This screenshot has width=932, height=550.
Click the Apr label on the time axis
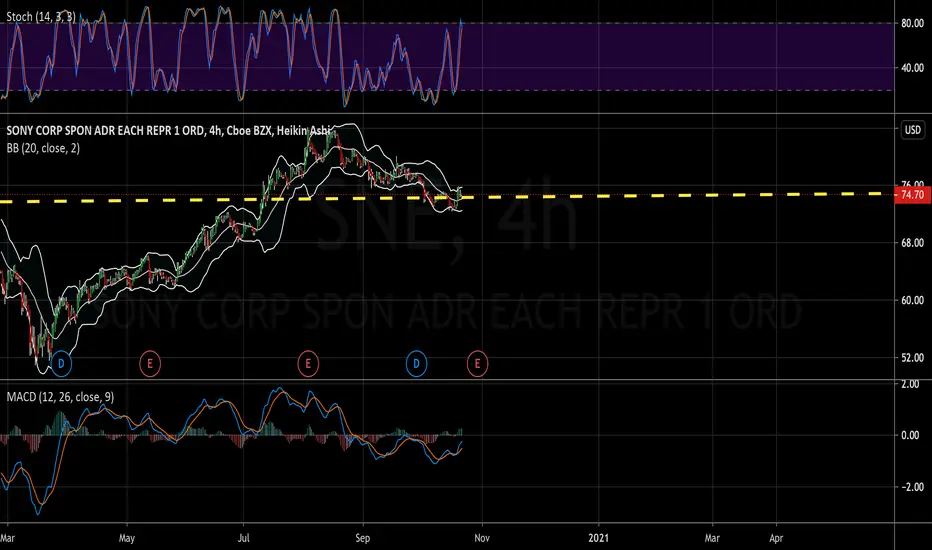pyautogui.click(x=776, y=538)
